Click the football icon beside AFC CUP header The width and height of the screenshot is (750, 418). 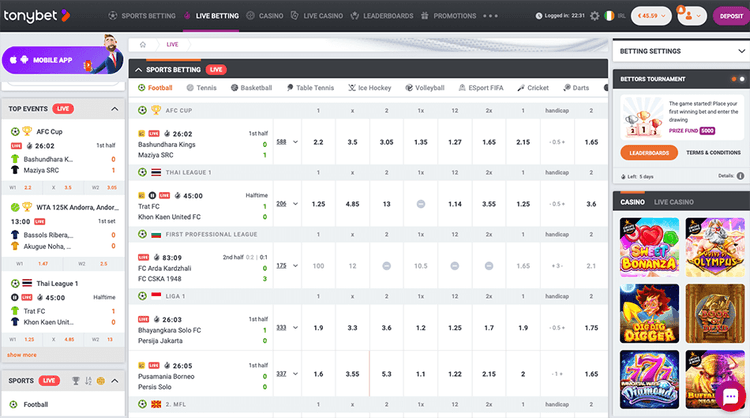(142, 110)
